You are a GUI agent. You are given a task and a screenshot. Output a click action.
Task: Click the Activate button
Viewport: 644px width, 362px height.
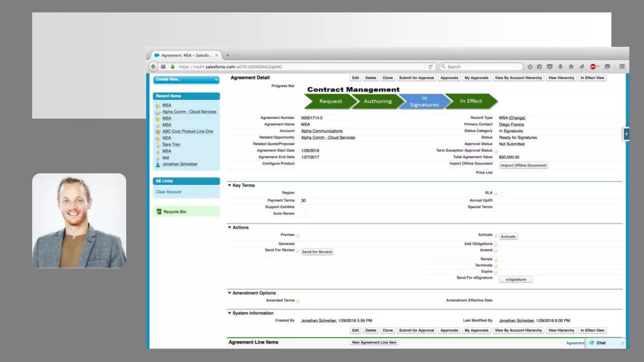508,237
